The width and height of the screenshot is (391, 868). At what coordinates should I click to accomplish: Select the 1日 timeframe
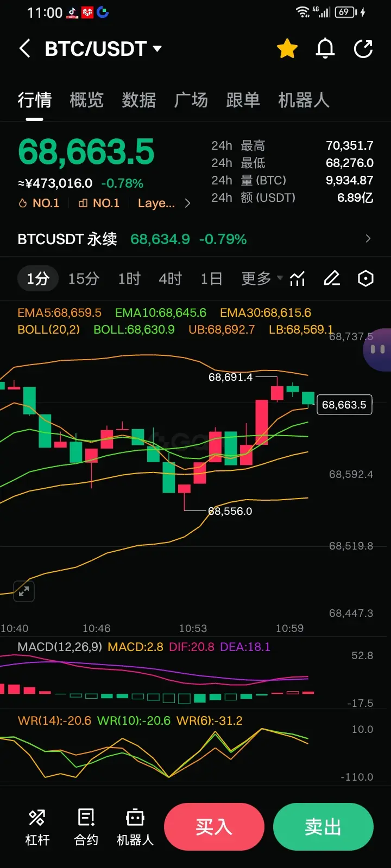pos(211,278)
